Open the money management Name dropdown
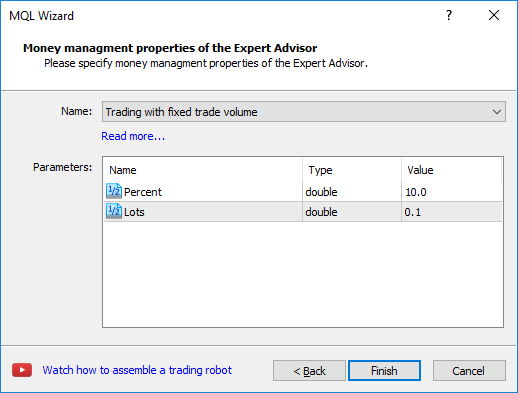The width and height of the screenshot is (518, 393). [x=304, y=112]
